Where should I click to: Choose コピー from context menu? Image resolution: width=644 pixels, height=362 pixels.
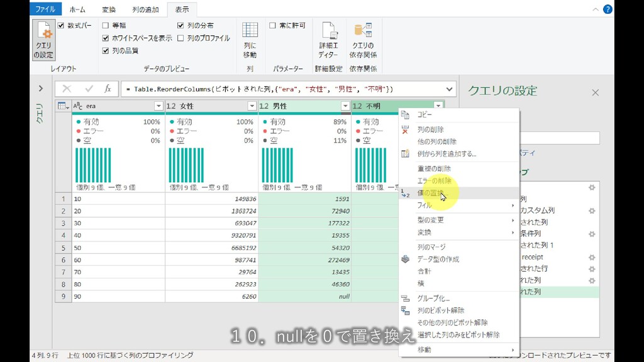(x=459, y=115)
